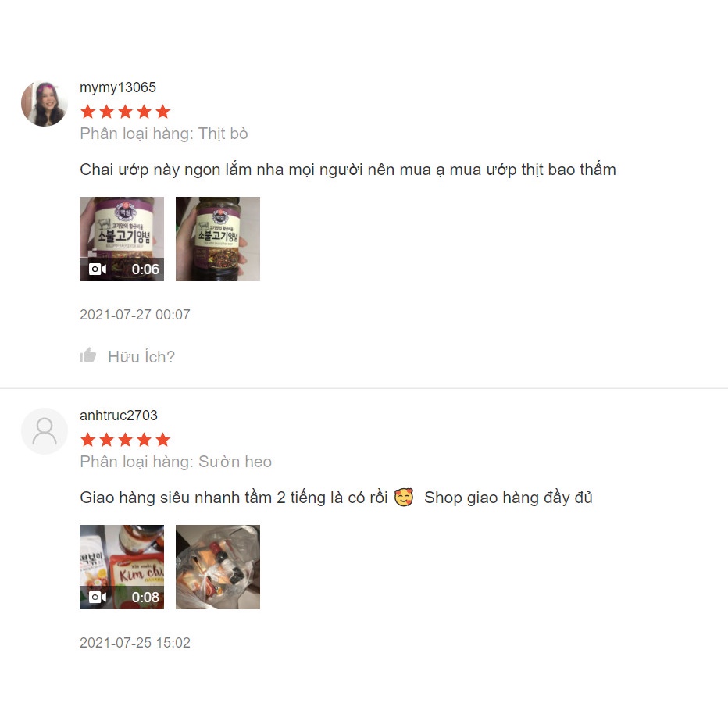728x728 pixels.
Task: Play mymy13065's 0:06 review video
Action: [122, 239]
